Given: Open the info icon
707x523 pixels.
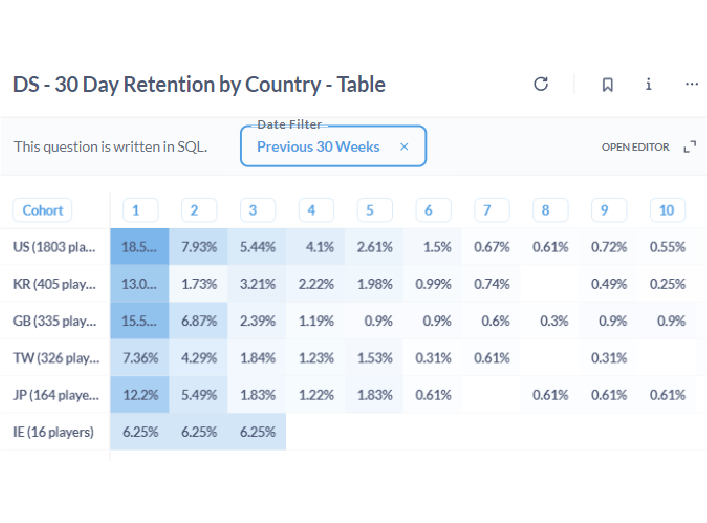Looking at the screenshot, I should coord(649,84).
